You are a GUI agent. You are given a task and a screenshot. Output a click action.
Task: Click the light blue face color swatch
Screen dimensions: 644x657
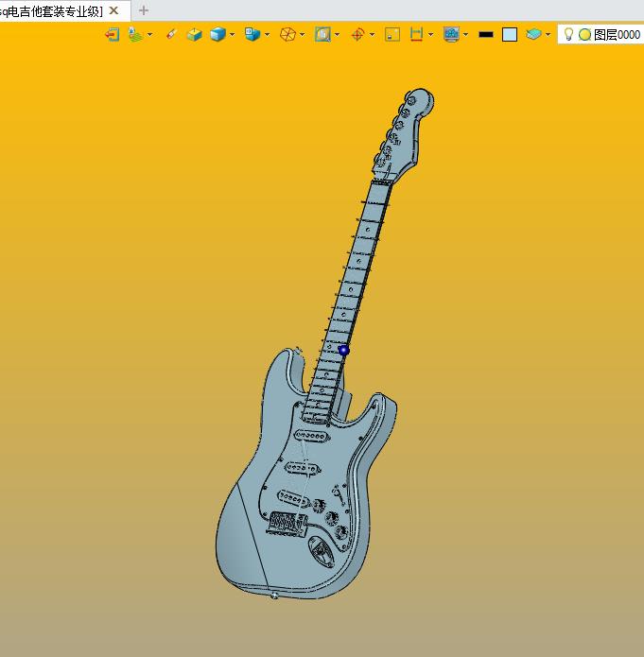tap(510, 34)
